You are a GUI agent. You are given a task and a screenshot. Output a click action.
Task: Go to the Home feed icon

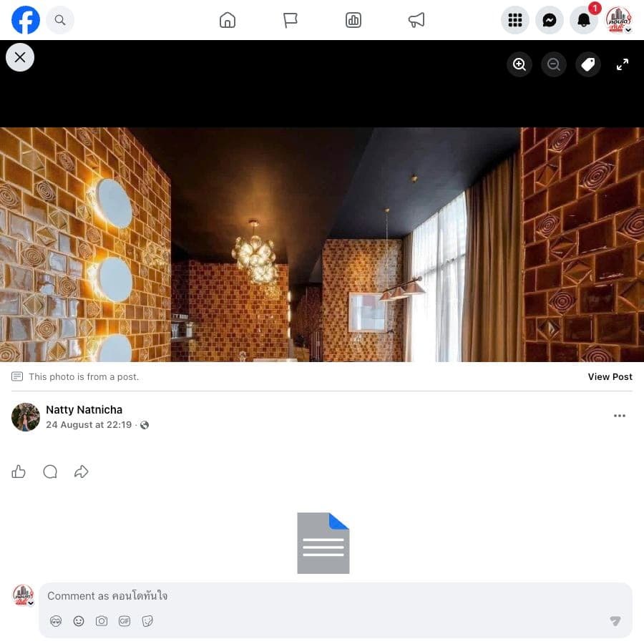(227, 20)
